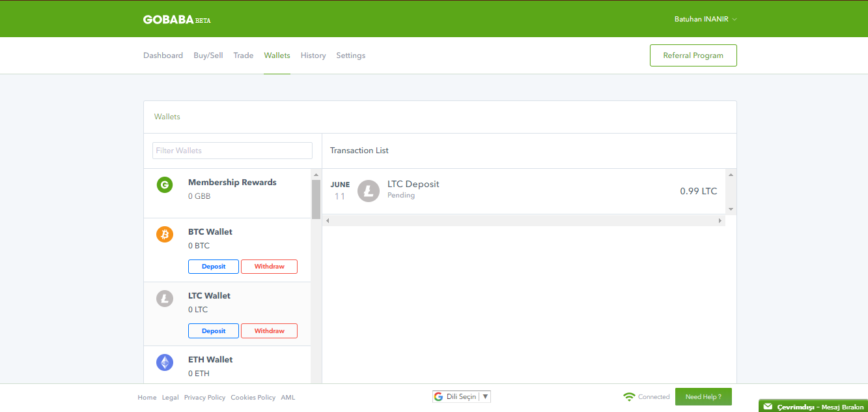This screenshot has height=412, width=868.
Task: Click the transaction list scroll up arrow
Action: [x=731, y=174]
